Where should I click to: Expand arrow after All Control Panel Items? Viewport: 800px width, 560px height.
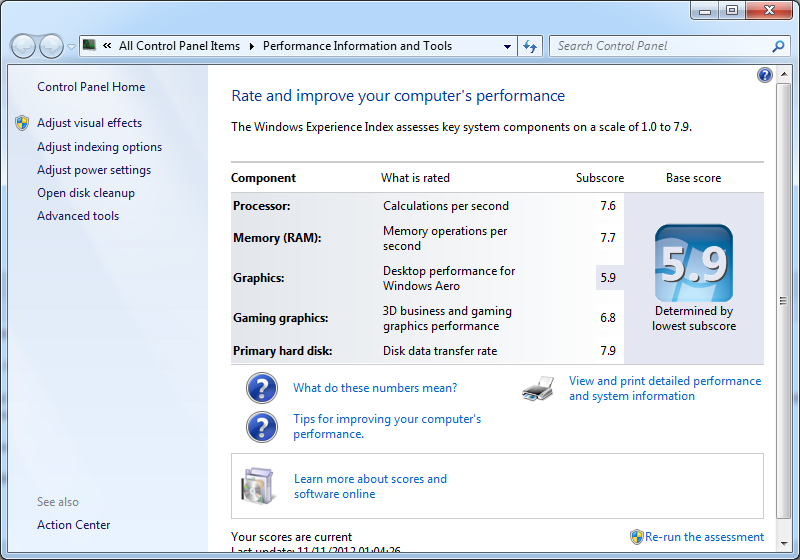[x=252, y=46]
